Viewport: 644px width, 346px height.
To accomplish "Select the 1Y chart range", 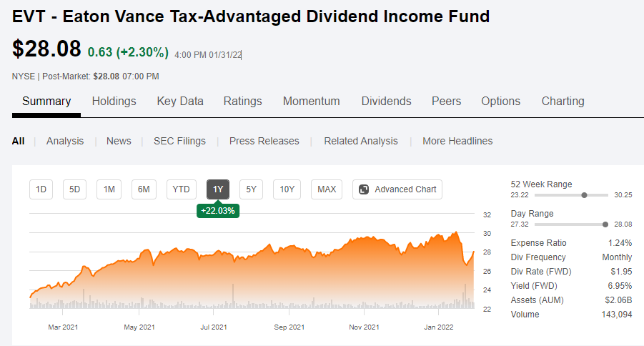I will tap(218, 189).
